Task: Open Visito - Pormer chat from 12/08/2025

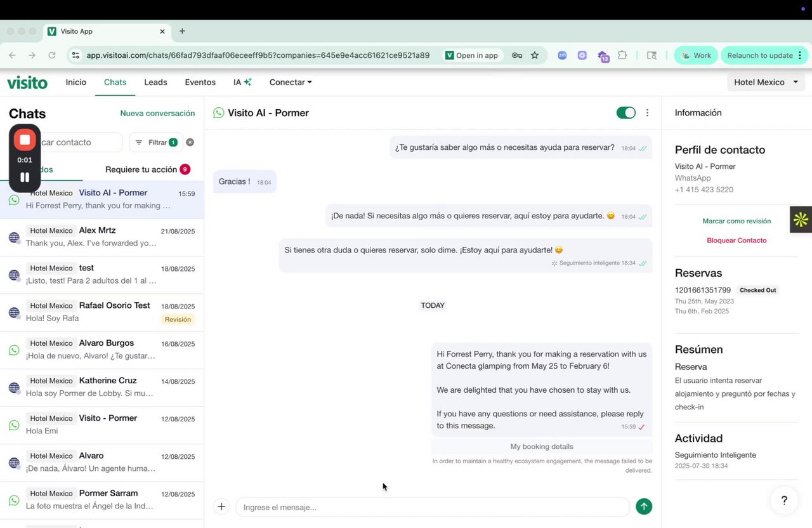Action: click(101, 425)
